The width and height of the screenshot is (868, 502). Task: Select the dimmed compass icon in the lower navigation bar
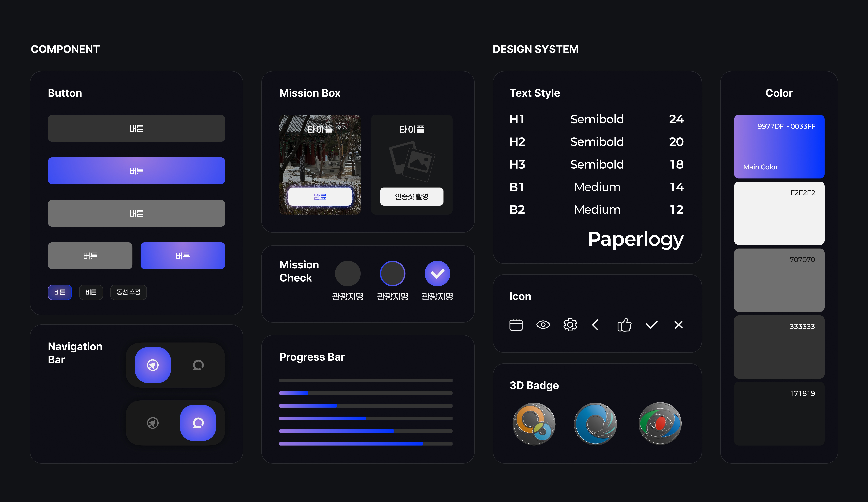coord(153,423)
